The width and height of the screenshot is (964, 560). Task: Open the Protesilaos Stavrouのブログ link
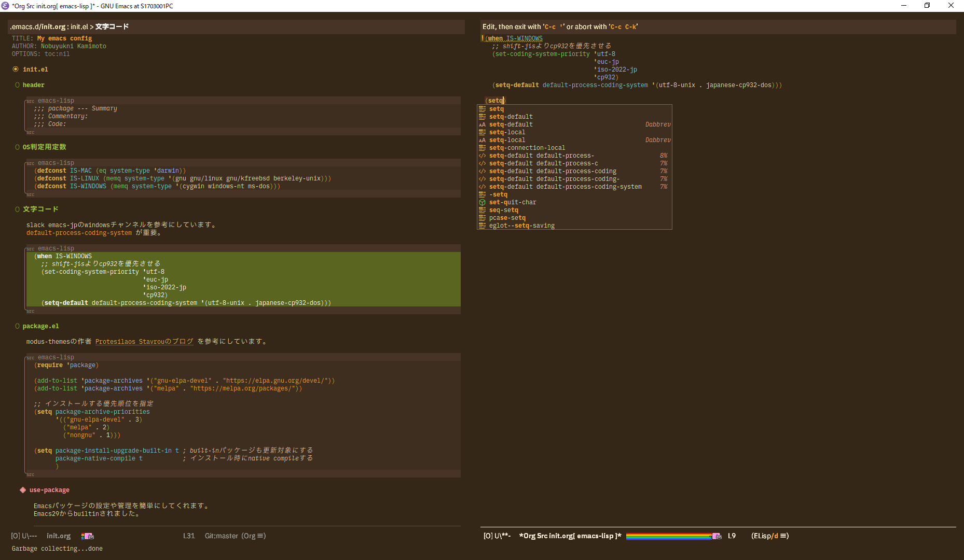tap(144, 341)
